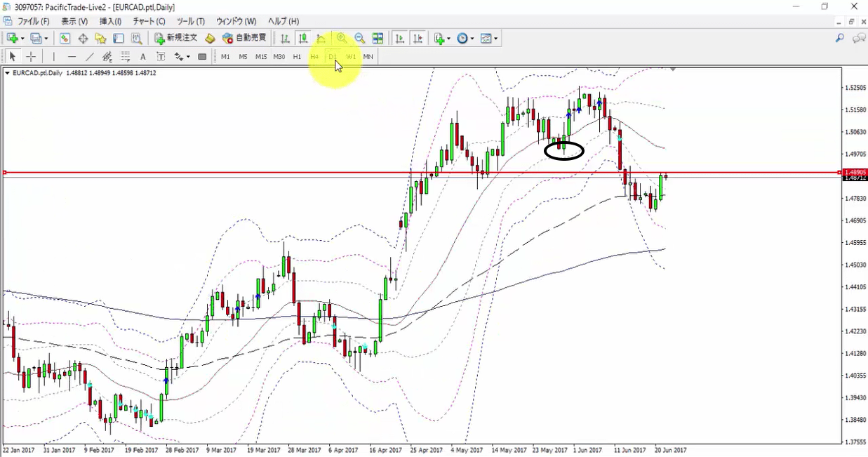Toggle the Terminal window icon

pyautogui.click(x=119, y=39)
